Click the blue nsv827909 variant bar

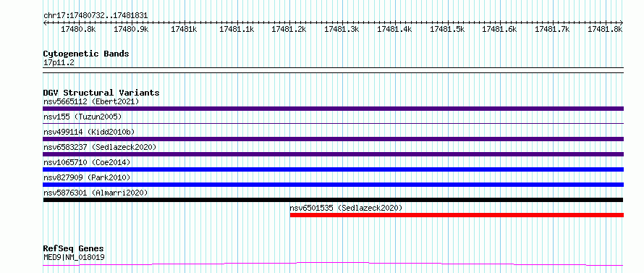tap(333, 185)
